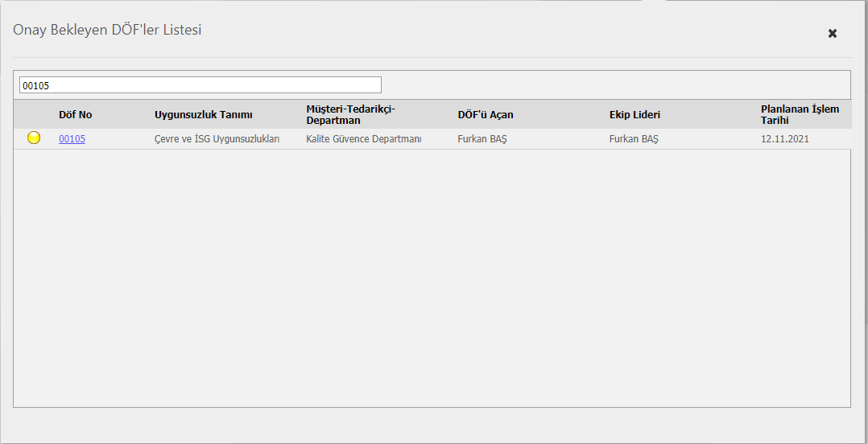Click the Müşteri-Tedarikçi-Departman column header
The height and width of the screenshot is (444, 868).
pos(351,114)
